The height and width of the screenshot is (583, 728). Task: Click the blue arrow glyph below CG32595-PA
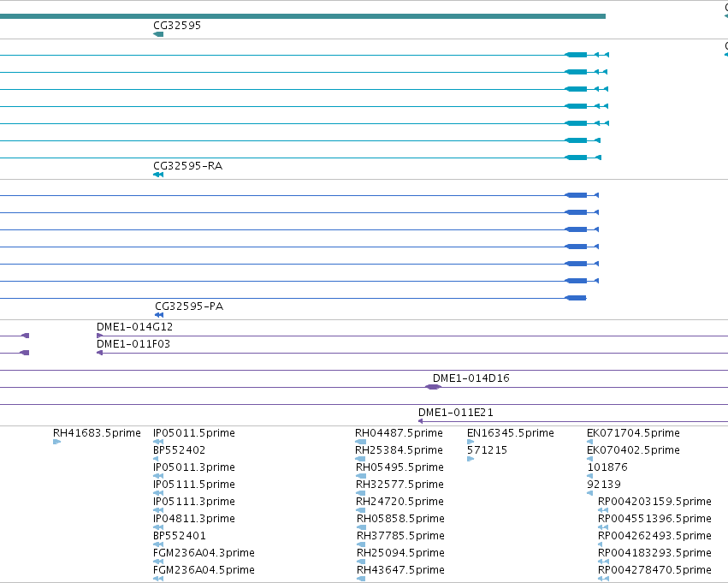(159, 315)
